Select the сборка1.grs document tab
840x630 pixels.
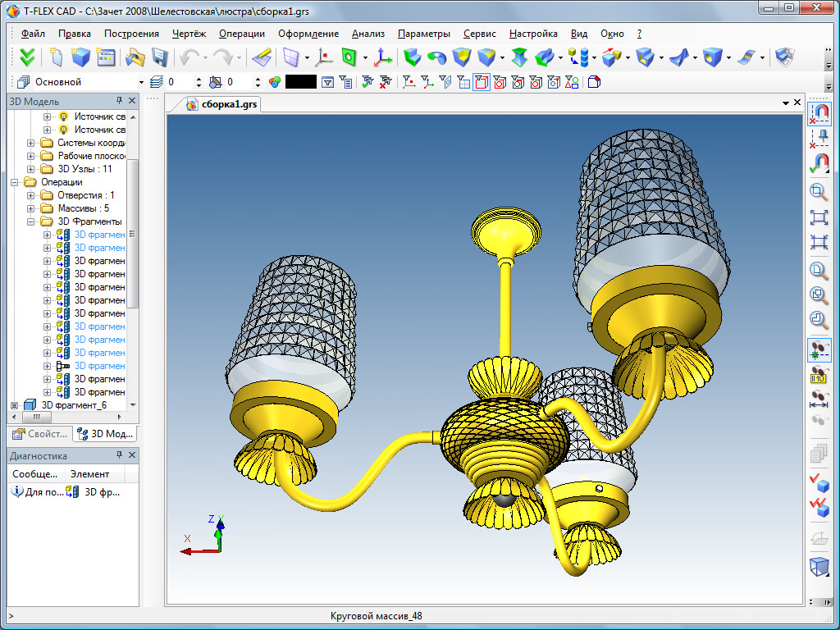(x=222, y=104)
